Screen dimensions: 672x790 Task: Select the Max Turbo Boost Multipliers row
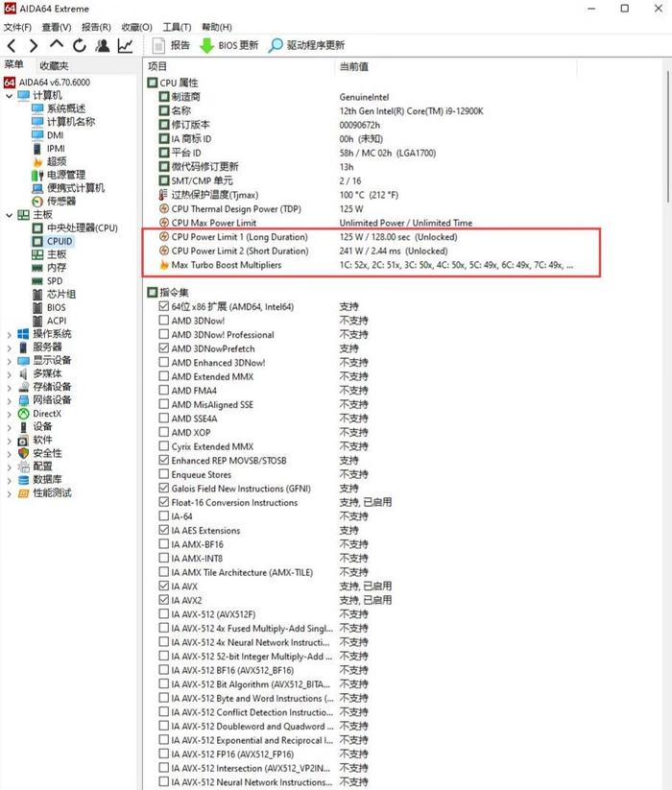click(366, 265)
